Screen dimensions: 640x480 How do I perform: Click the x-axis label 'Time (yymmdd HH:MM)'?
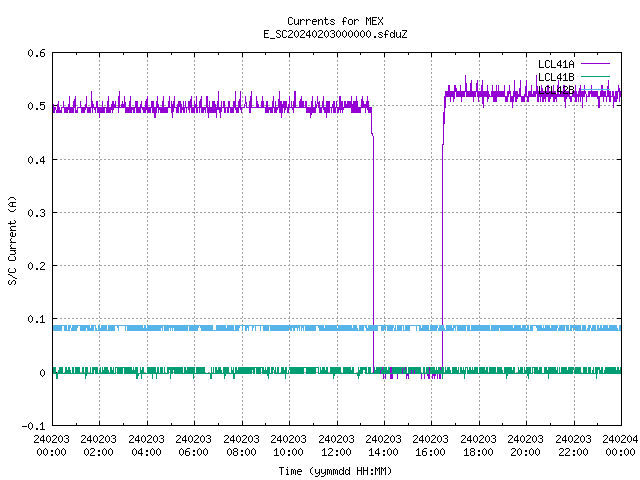(x=335, y=471)
